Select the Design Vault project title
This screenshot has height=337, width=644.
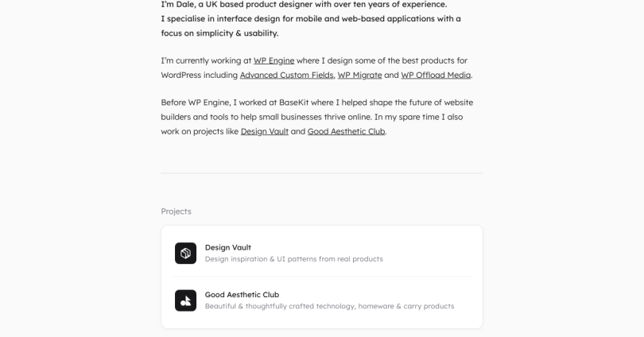pyautogui.click(x=228, y=247)
